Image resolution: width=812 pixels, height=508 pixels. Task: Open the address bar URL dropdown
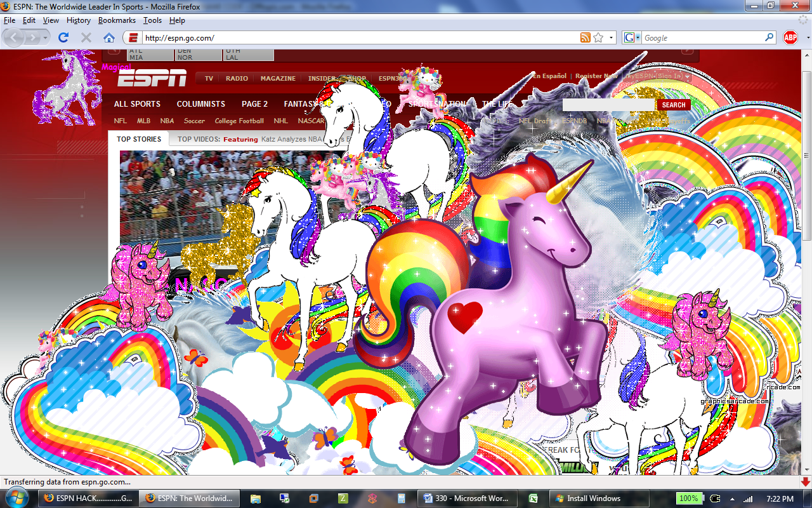click(612, 38)
